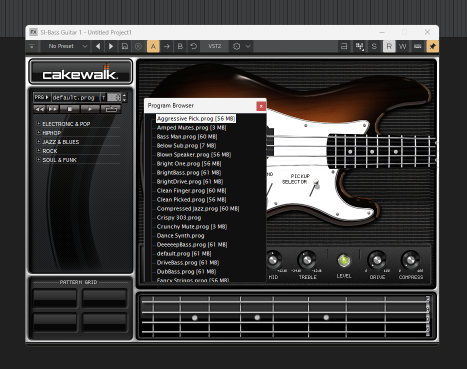Click the PRG program menu button
Screen dimensions: 467x369
[x=42, y=97]
